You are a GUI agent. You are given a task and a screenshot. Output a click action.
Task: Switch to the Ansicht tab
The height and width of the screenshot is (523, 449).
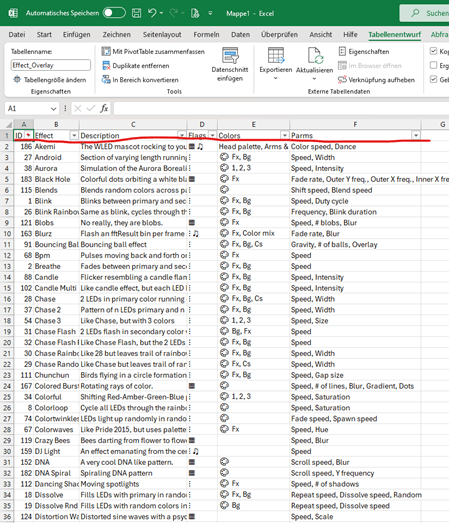point(321,34)
